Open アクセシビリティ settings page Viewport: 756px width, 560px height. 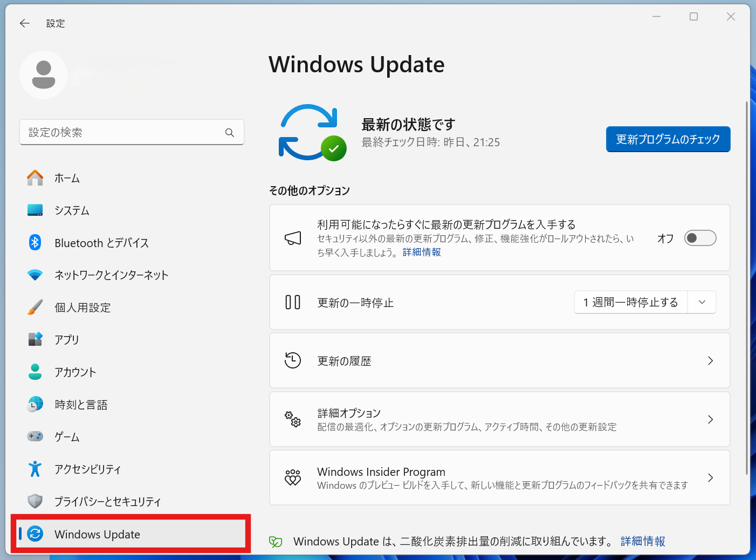[132, 469]
